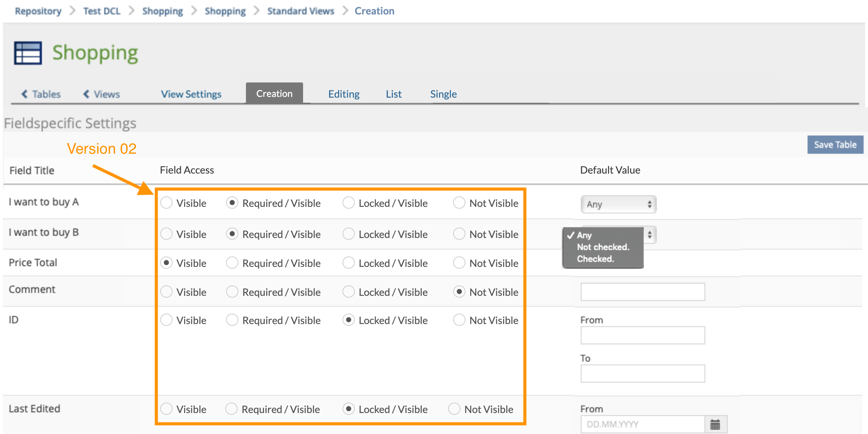
Task: Choose Not Visible for ID field
Action: (459, 320)
